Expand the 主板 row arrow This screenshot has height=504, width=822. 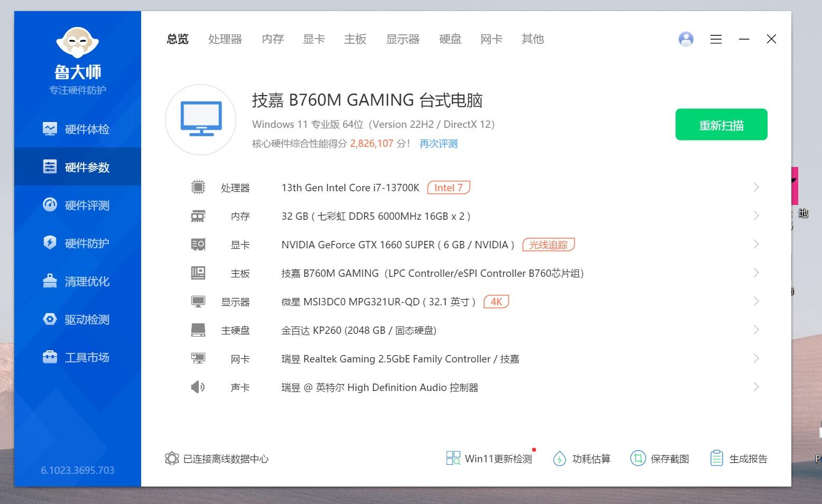756,273
